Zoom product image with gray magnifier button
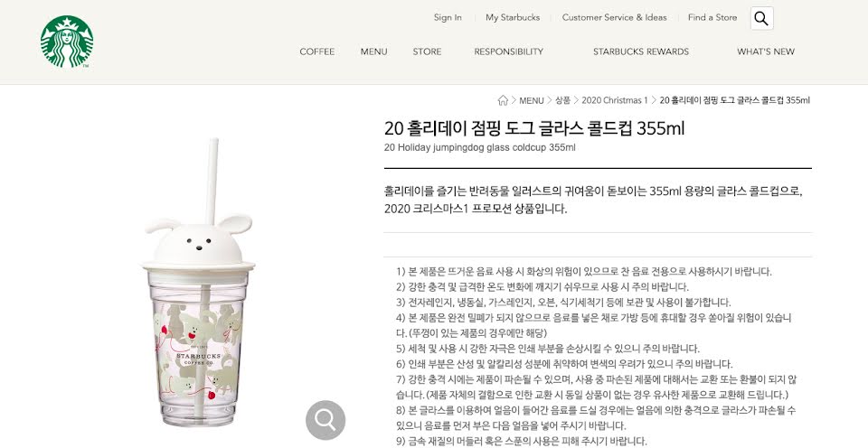The width and height of the screenshot is (868, 448). (x=325, y=420)
